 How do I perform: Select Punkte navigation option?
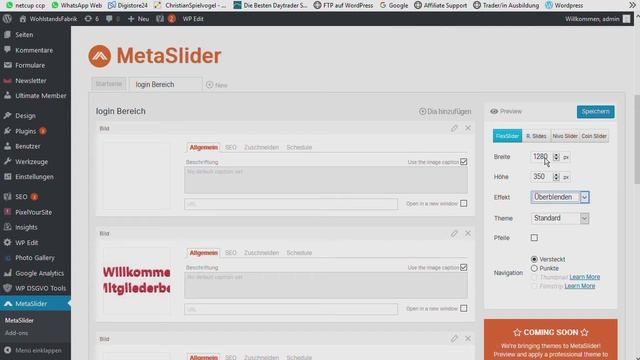pos(534,268)
